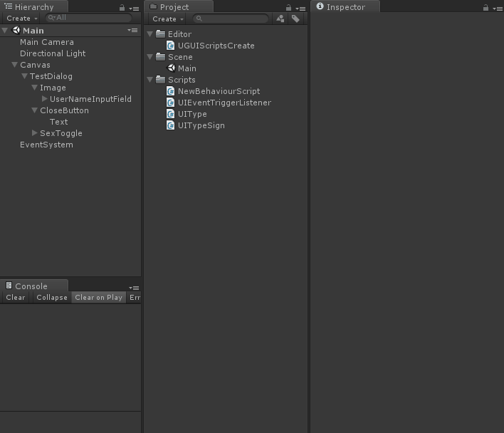Select the CloseButton object
This screenshot has width=504, height=433.
[64, 110]
